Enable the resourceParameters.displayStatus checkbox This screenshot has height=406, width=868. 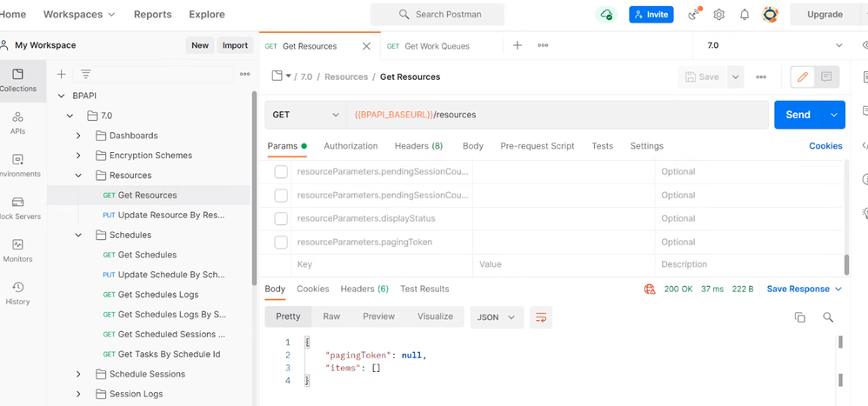(x=281, y=218)
